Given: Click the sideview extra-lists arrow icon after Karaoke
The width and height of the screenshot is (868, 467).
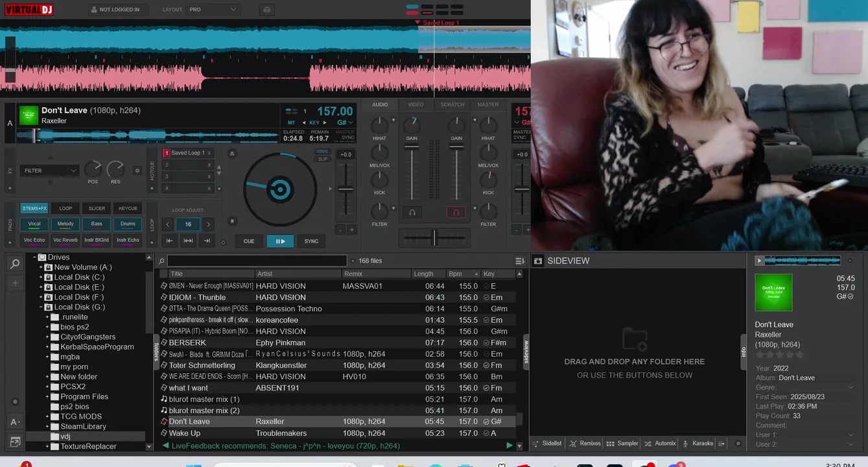Looking at the screenshot, I should coord(722,444).
